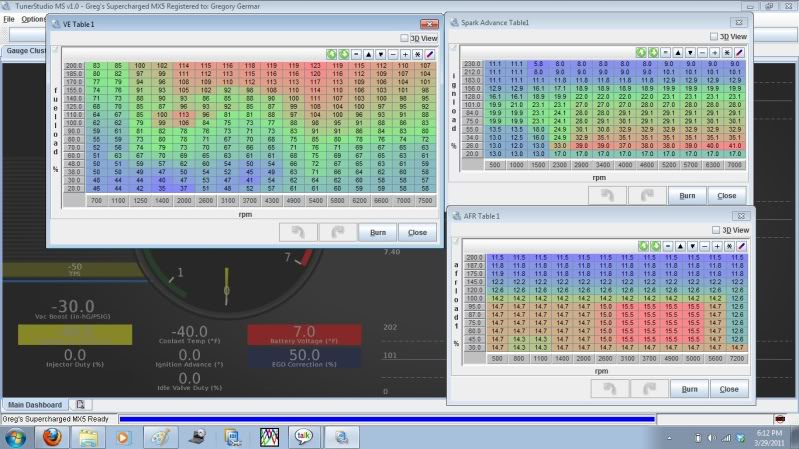Viewport: 799px width, 449px height.
Task: Click the undo arrow button in VE Table 1
Action: [x=298, y=232]
